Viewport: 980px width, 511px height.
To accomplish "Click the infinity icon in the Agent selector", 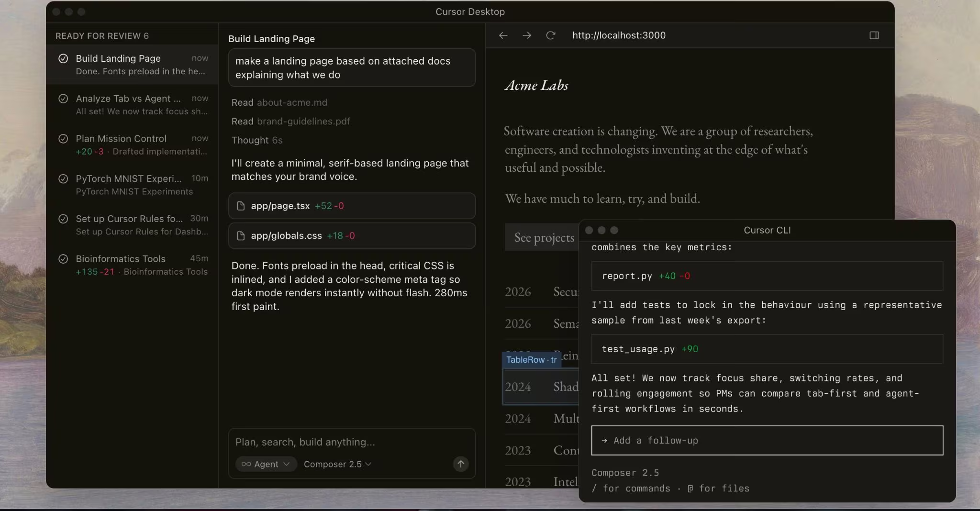I will pyautogui.click(x=246, y=464).
